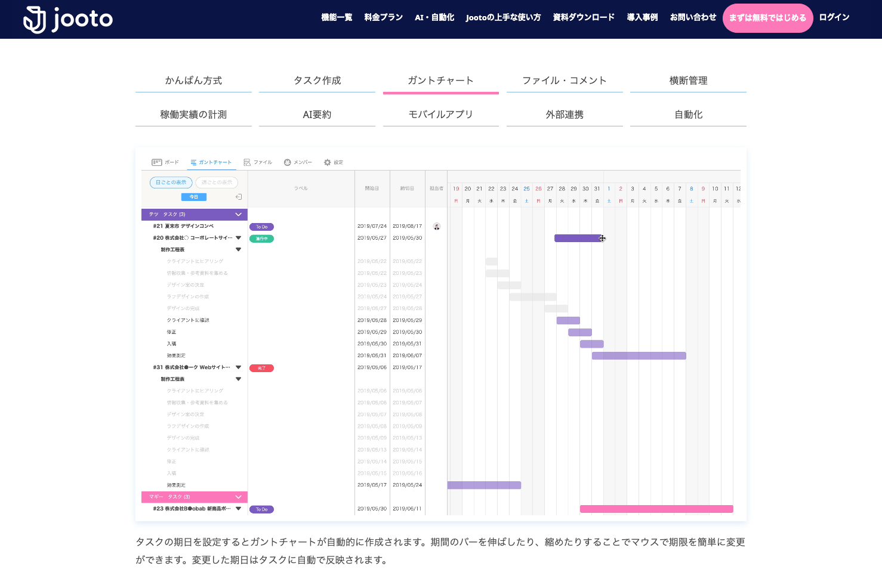Screen dimensions: 882x588
Task: Click task row #23 株式会社B●obab 新商品ボ…
Action: (x=192, y=509)
